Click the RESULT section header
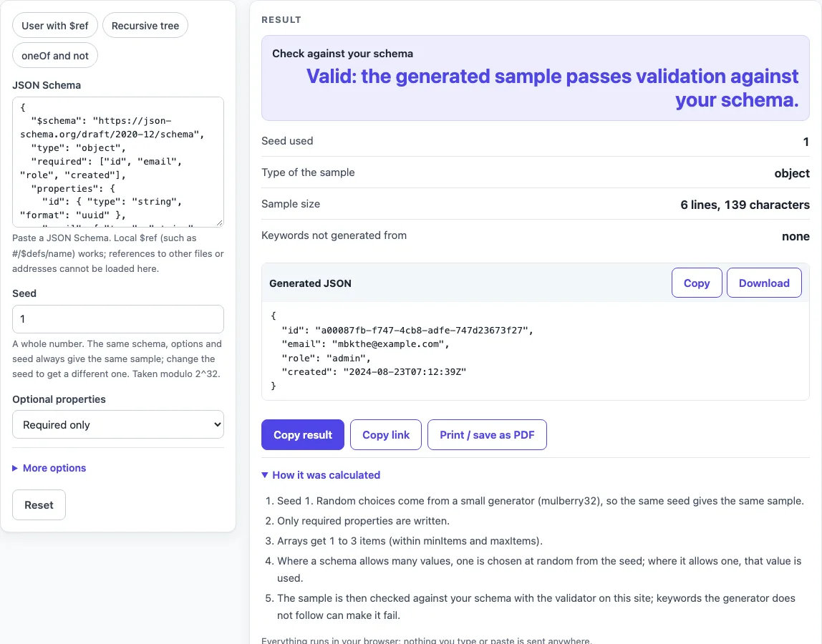Viewport: 822px width, 644px height. [x=281, y=20]
